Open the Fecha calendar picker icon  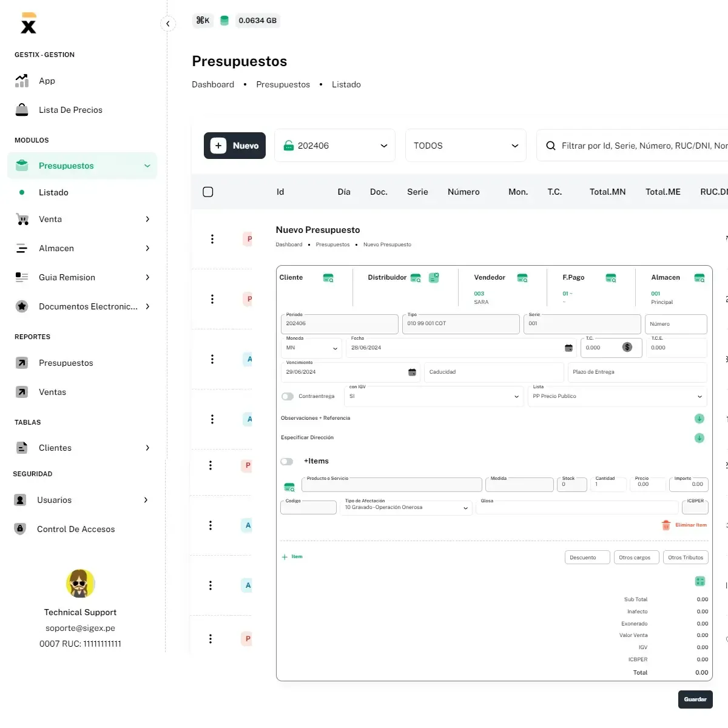[568, 348]
